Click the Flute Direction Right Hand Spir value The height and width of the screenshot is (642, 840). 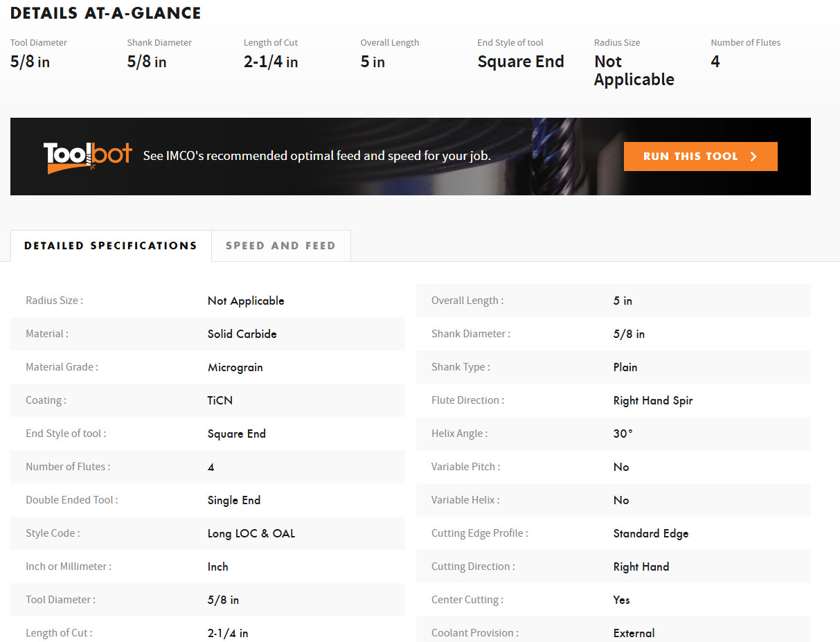tap(653, 400)
